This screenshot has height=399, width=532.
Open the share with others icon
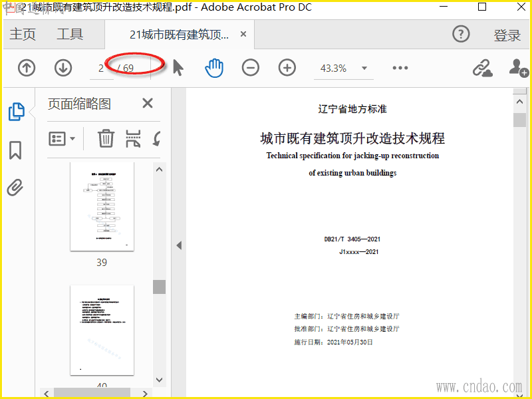click(519, 68)
